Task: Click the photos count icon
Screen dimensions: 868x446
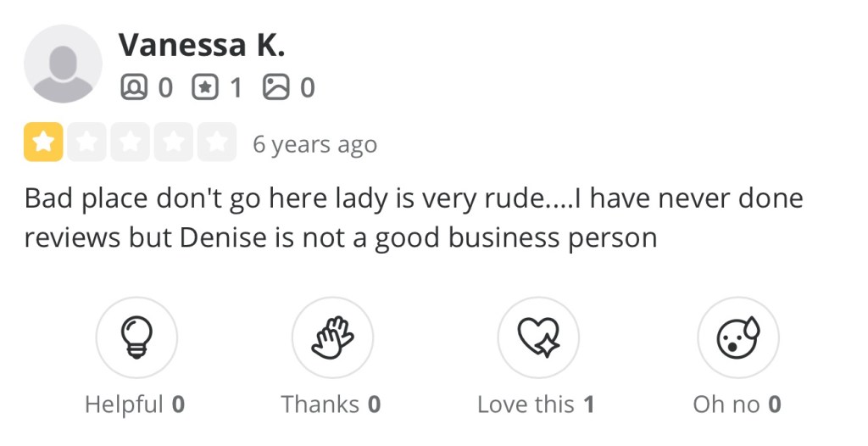Action: click(x=275, y=87)
